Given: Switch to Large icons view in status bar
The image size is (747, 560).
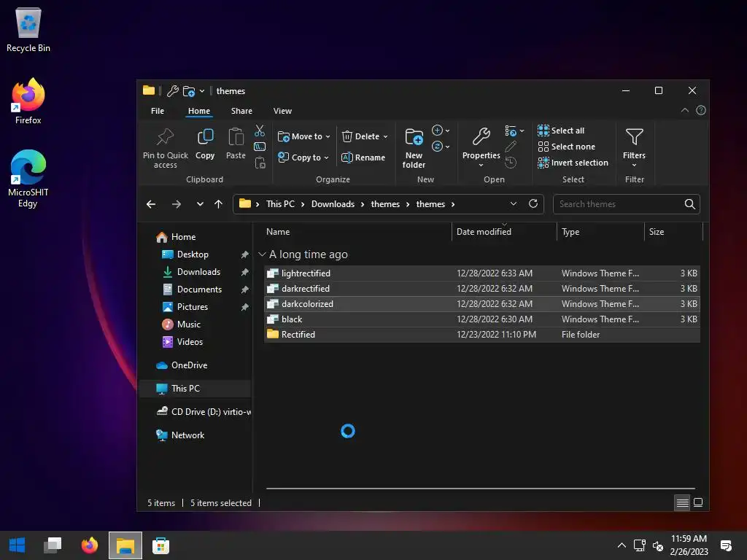Looking at the screenshot, I should pyautogui.click(x=698, y=503).
